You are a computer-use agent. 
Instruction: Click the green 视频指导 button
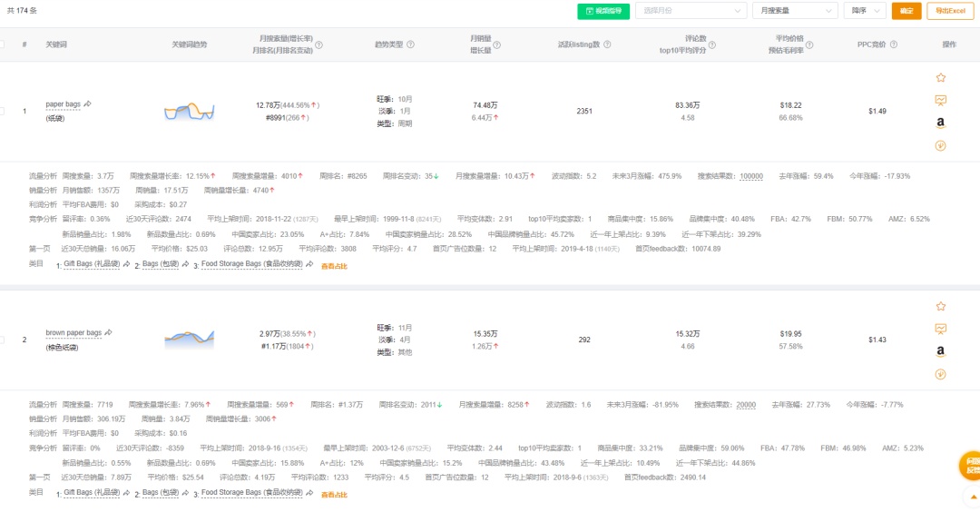[603, 11]
